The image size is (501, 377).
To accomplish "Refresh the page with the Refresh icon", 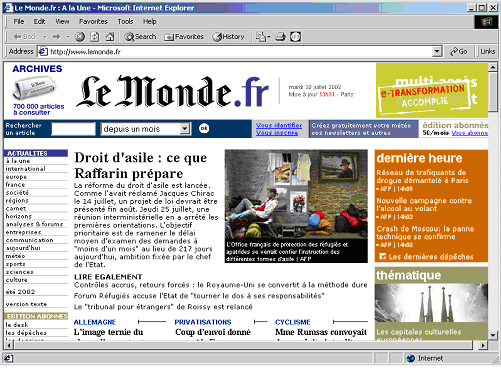I will [x=95, y=37].
